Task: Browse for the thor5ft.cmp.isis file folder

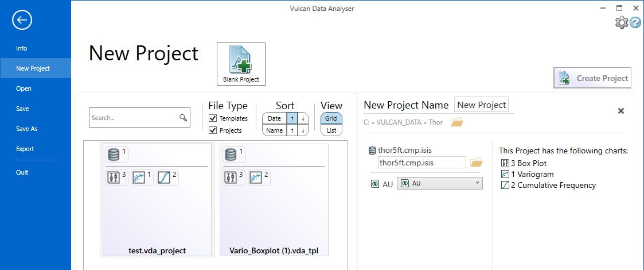Action: coord(476,163)
